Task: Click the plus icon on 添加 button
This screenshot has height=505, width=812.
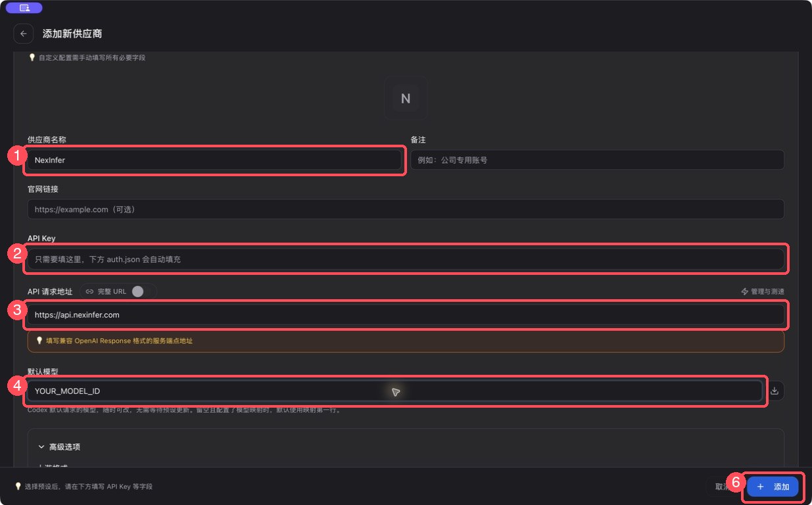Action: pos(761,487)
